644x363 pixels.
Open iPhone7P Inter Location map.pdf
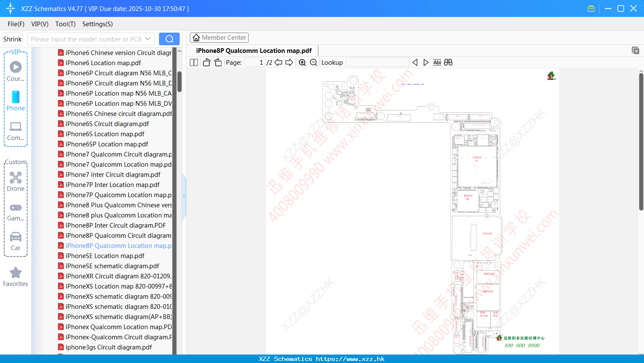click(112, 184)
